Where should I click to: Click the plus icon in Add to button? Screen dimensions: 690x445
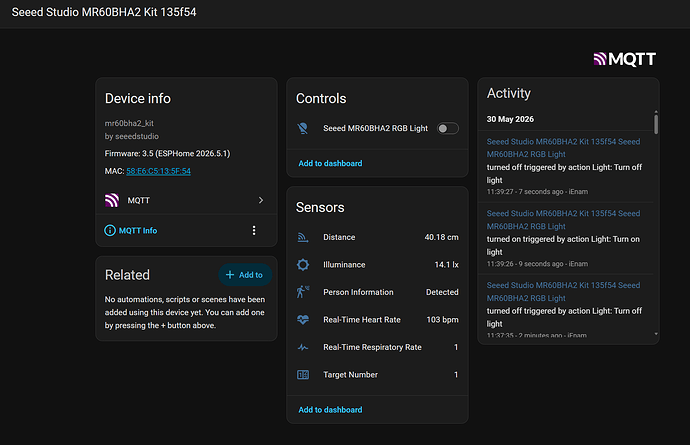point(230,275)
